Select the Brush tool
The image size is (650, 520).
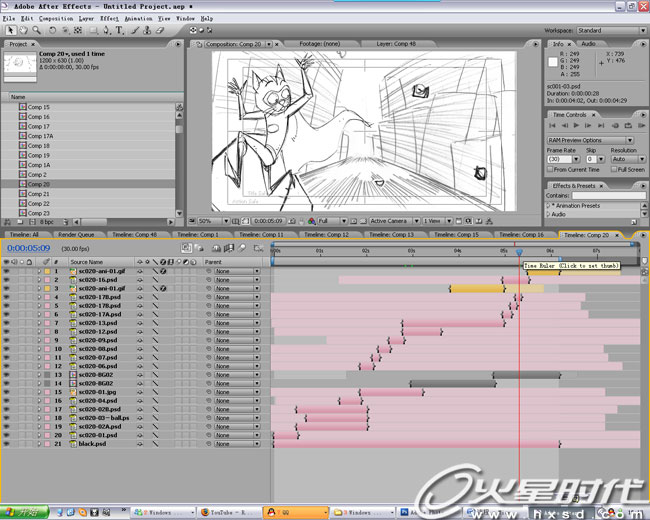pyautogui.click(x=135, y=30)
